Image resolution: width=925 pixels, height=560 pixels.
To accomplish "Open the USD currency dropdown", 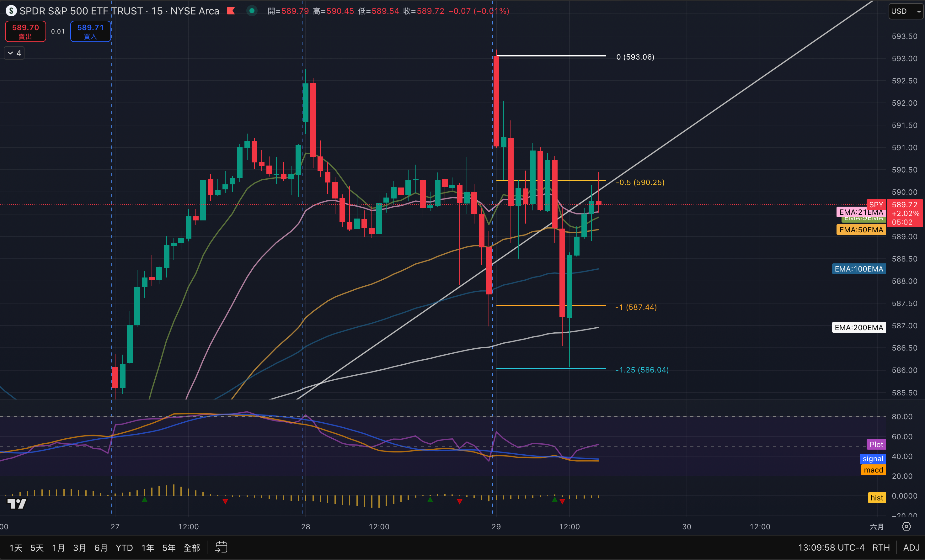I will pyautogui.click(x=906, y=11).
